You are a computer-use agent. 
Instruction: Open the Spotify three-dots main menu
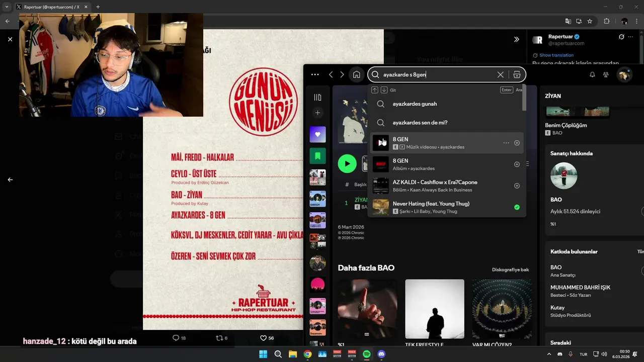[315, 74]
